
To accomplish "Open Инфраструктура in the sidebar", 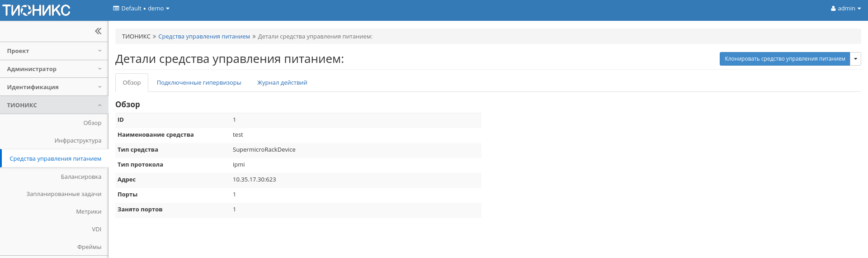I will click(x=78, y=141).
